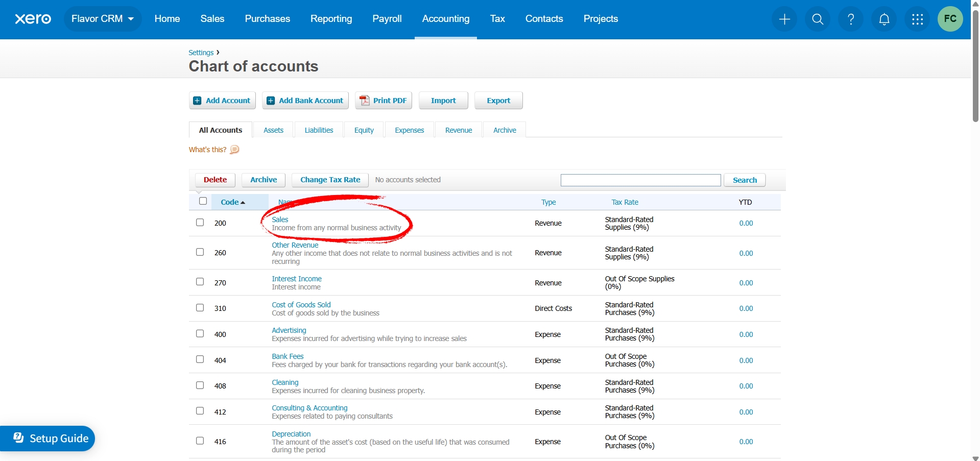
Task: Open the apps grid icon
Action: [x=917, y=19]
